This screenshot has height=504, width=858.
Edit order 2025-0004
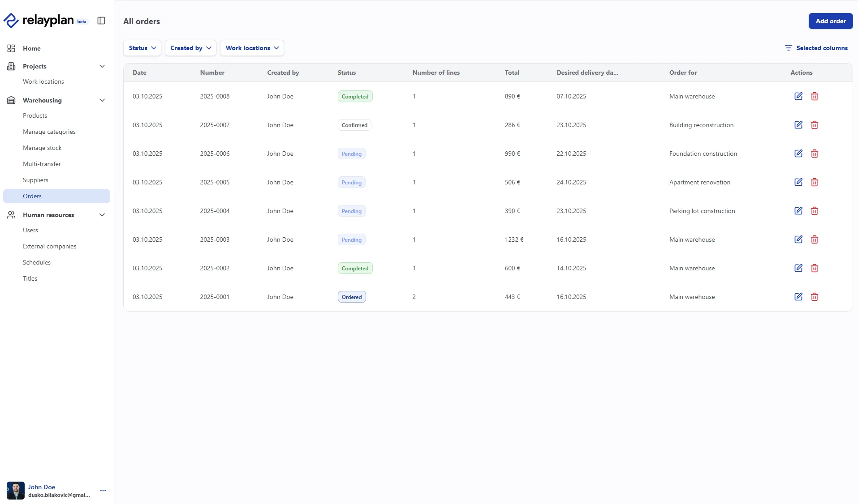pyautogui.click(x=798, y=211)
